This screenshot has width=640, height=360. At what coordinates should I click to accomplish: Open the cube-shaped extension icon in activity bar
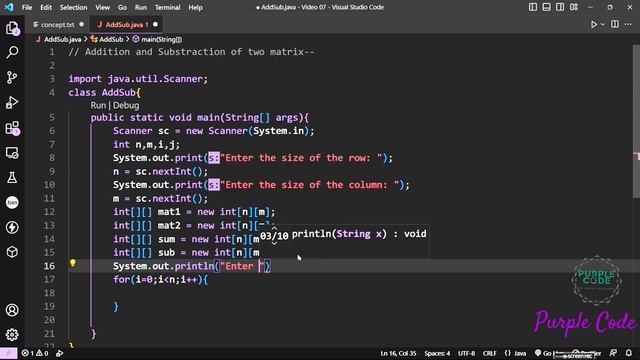point(12,252)
